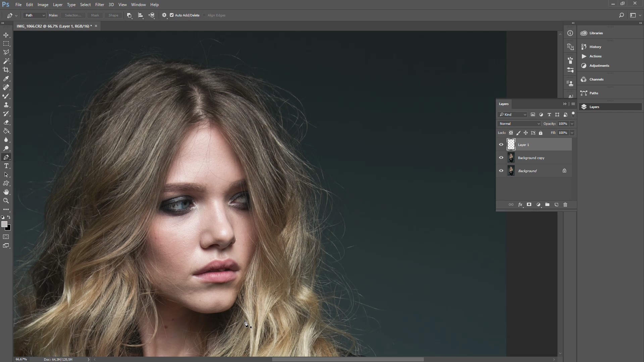Toggle layer filtering on/off switch

[573, 114]
